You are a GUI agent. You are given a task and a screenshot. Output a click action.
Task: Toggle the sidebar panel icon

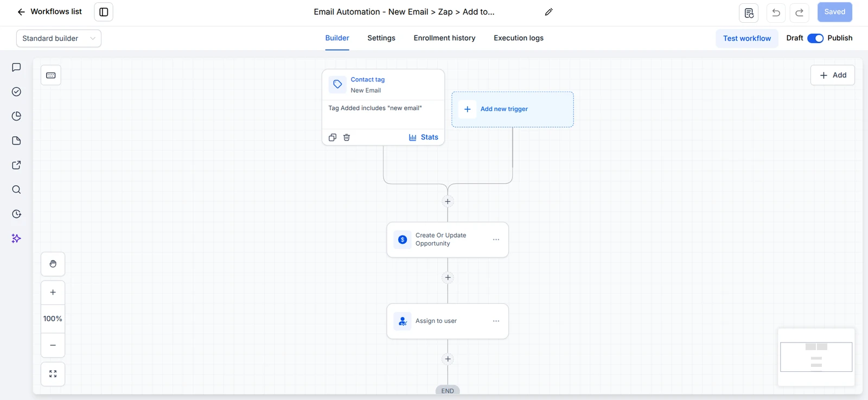point(104,12)
